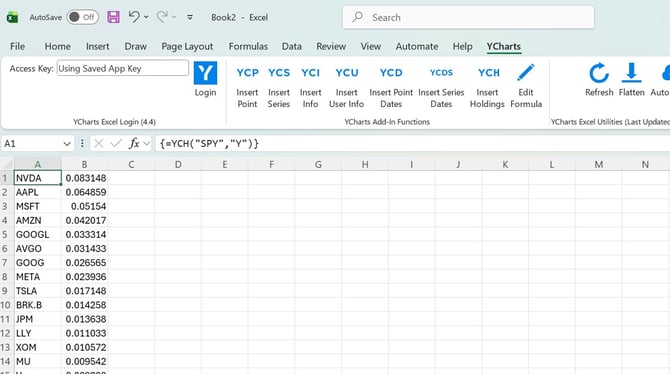Click the YCharts Login icon
670x374 pixels.
pyautogui.click(x=205, y=73)
